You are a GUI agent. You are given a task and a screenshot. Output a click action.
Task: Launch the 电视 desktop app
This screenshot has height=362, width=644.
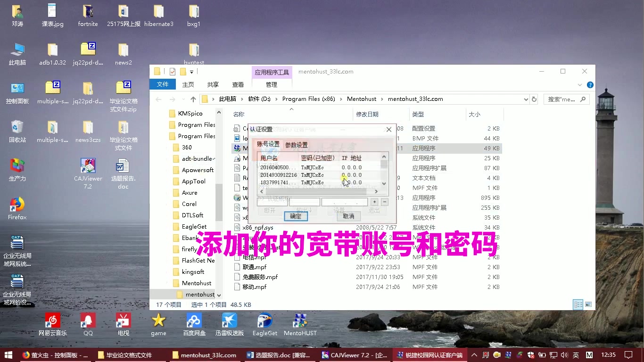[x=123, y=324]
